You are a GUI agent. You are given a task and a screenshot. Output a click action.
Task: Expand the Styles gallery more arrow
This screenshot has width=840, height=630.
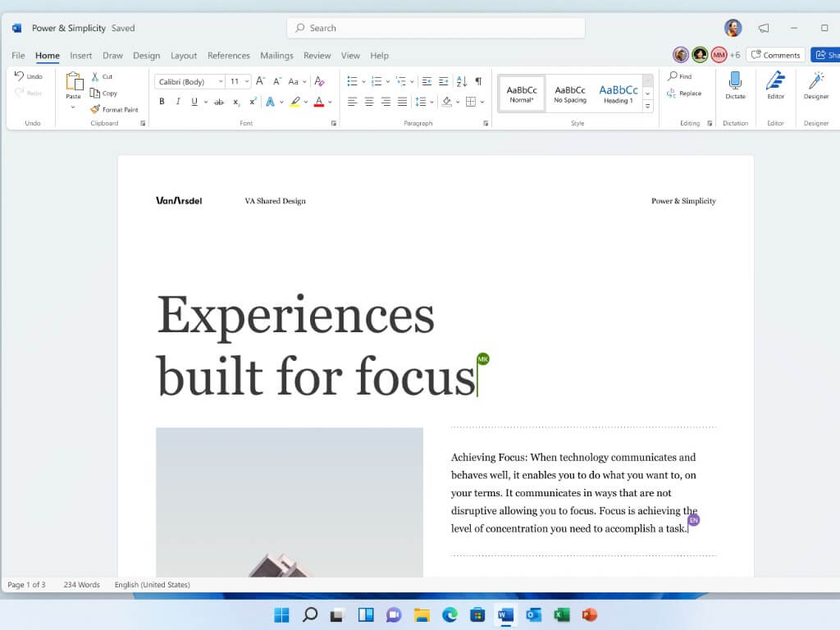(647, 107)
